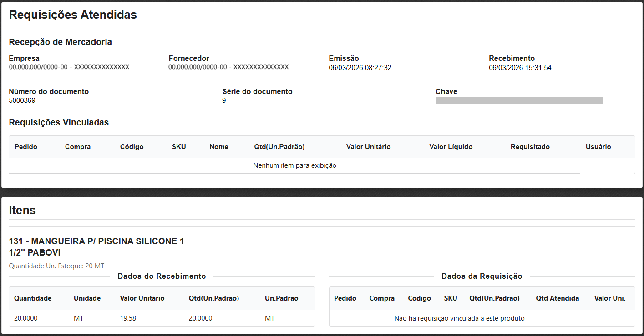Select the Valor Líquido column header
The width and height of the screenshot is (644, 336).
tap(451, 147)
